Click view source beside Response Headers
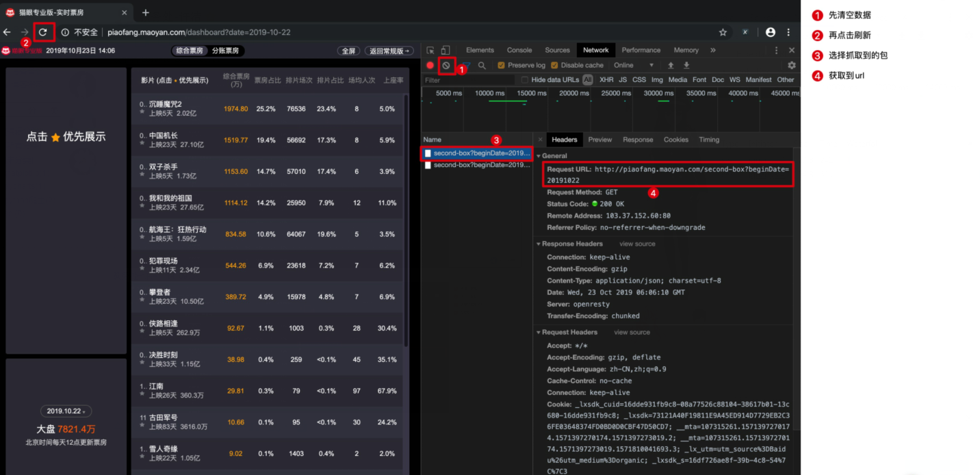This screenshot has width=980, height=475. pyautogui.click(x=637, y=244)
